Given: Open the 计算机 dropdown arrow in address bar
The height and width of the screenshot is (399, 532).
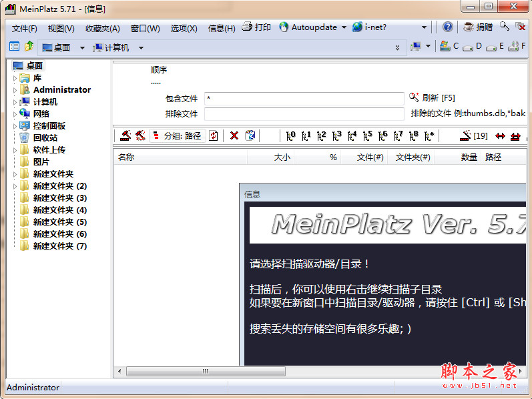Looking at the screenshot, I should 141,48.
